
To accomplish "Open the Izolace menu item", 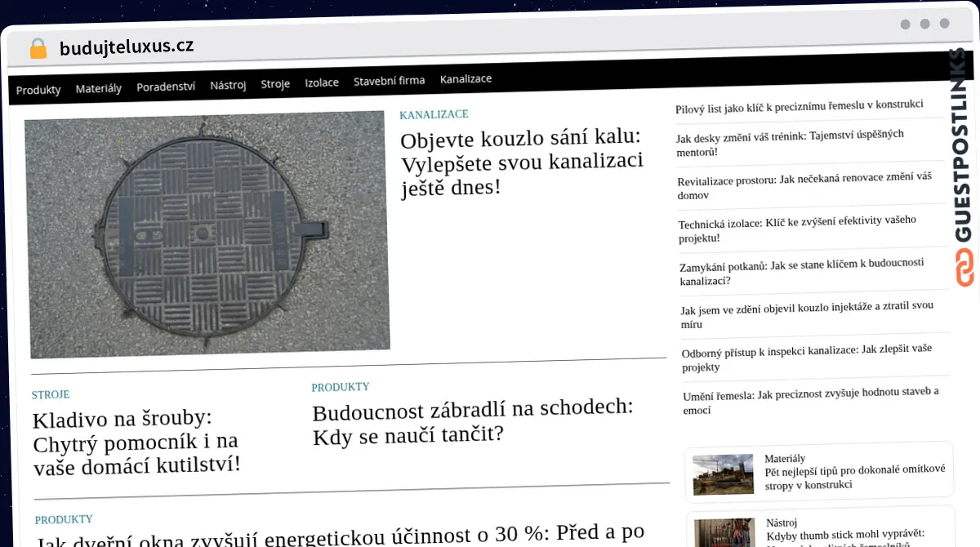I will point(322,82).
